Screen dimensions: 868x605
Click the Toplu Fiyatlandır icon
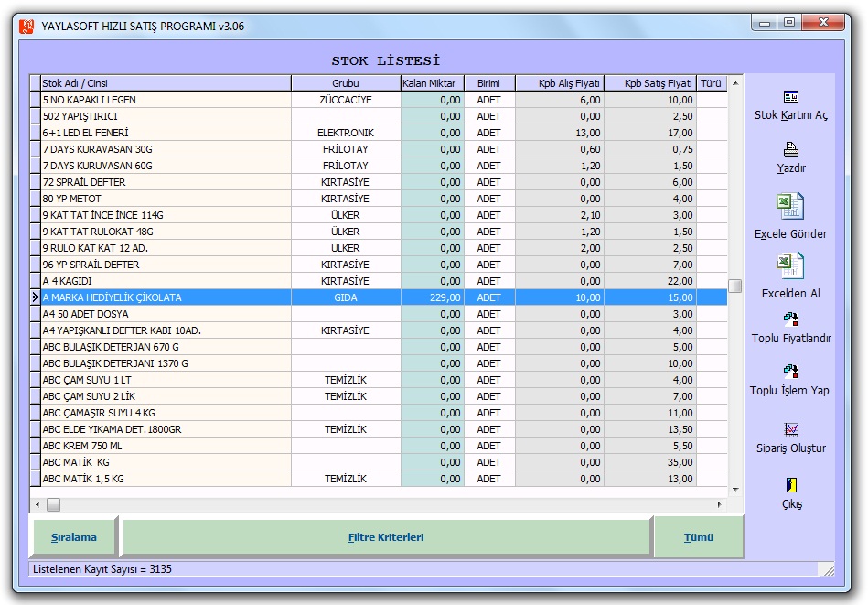tap(791, 319)
